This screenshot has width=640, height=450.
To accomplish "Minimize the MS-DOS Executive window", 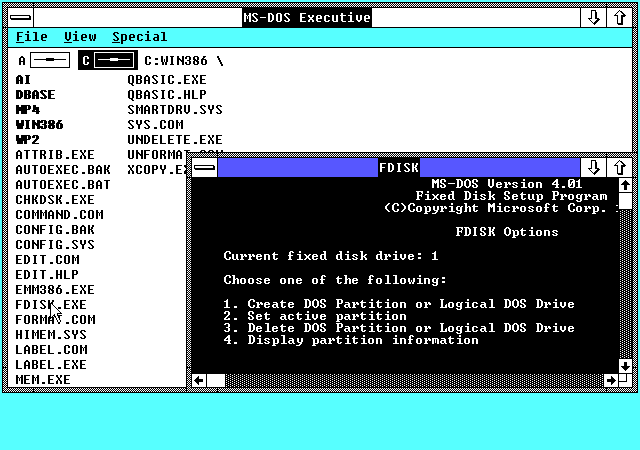I will coord(593,18).
